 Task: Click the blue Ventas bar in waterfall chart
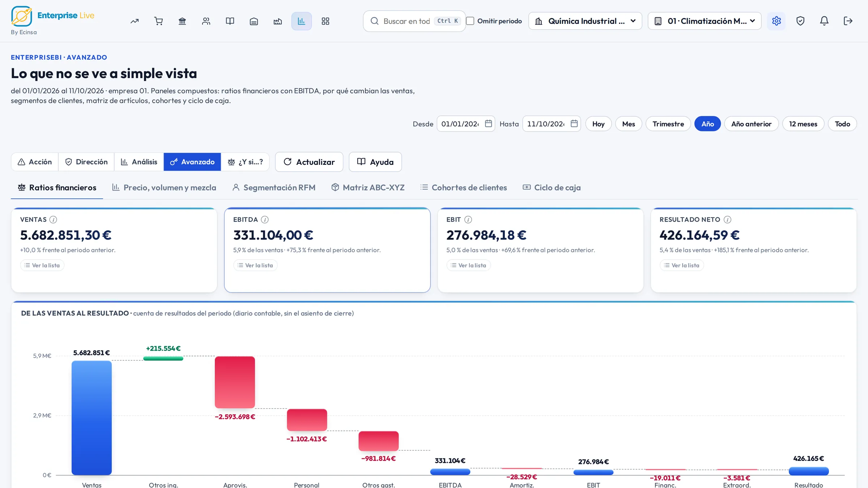[x=92, y=418]
